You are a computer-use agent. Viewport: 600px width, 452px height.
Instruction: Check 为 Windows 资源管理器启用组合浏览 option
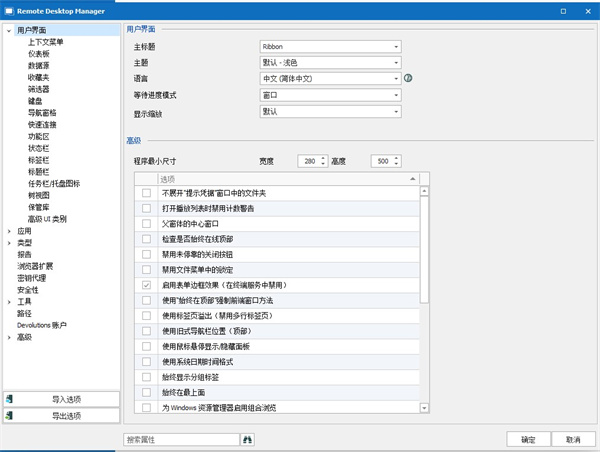[146, 408]
